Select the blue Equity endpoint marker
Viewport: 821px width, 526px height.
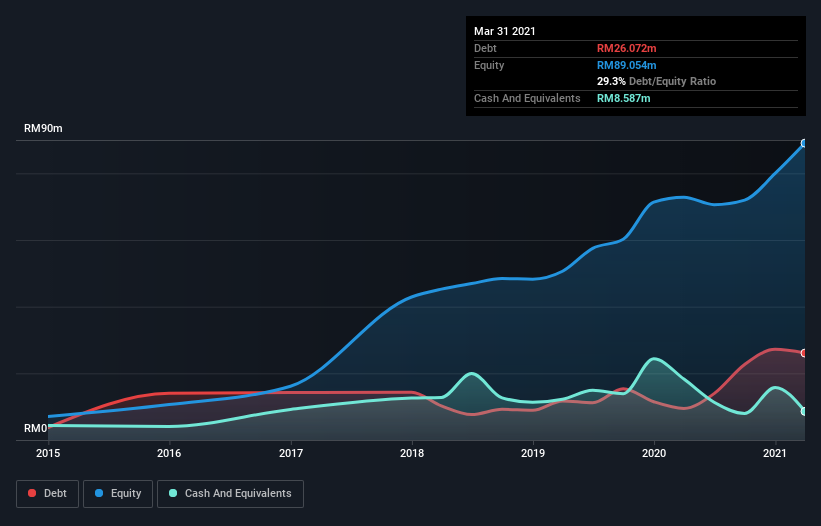coord(804,143)
